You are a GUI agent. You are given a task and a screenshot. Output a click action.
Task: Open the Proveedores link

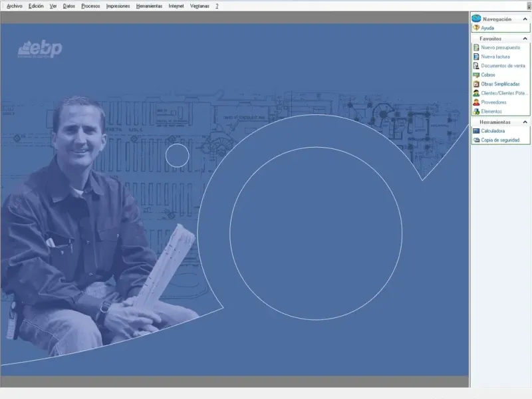493,102
